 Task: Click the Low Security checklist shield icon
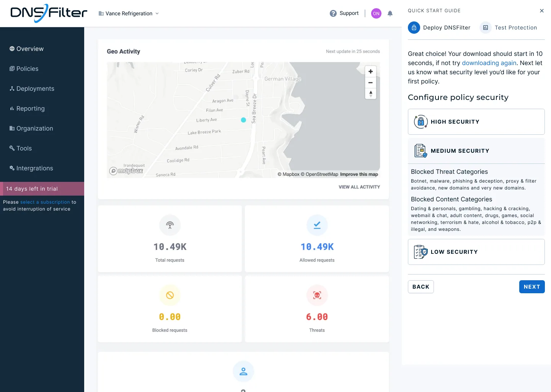pos(421,252)
